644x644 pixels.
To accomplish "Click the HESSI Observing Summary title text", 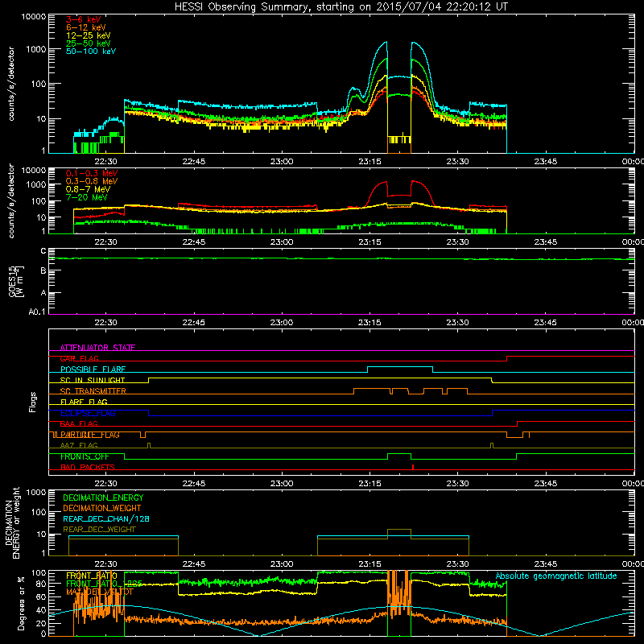I will (x=341, y=7).
